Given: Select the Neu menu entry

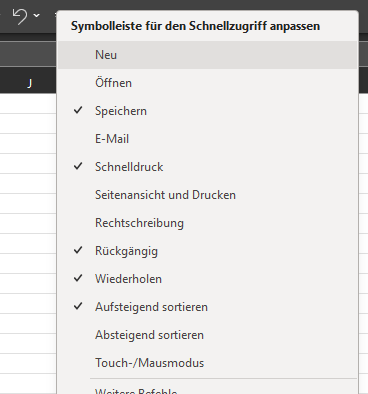Looking at the screenshot, I should [207, 55].
